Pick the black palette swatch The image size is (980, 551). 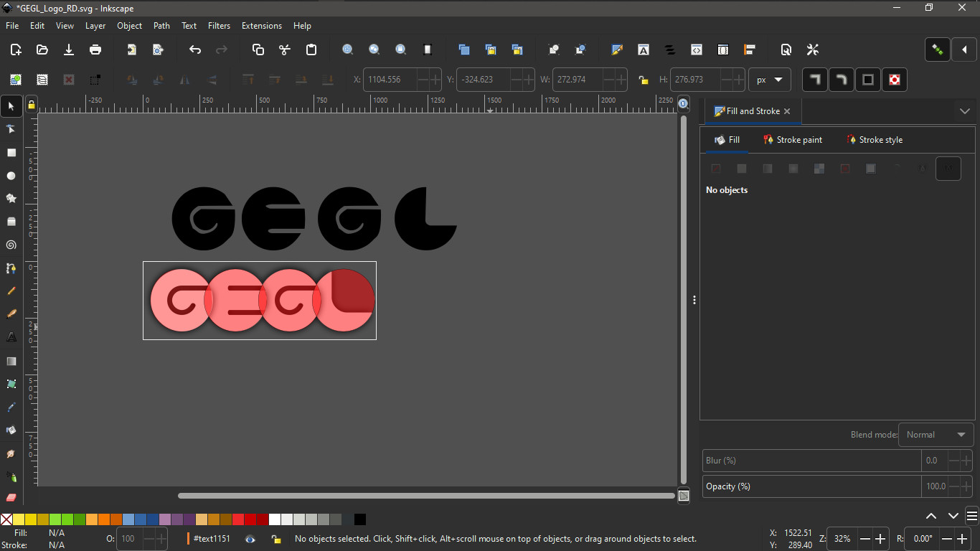360,519
